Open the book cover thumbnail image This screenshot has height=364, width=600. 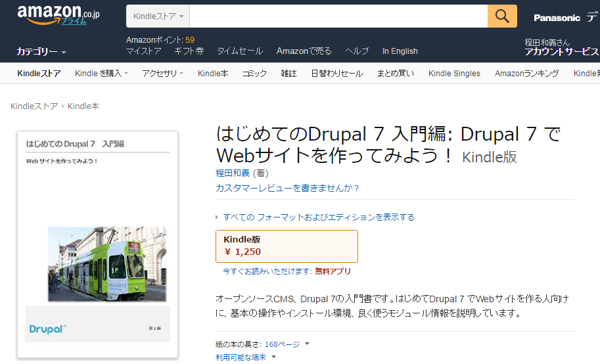tap(97, 244)
